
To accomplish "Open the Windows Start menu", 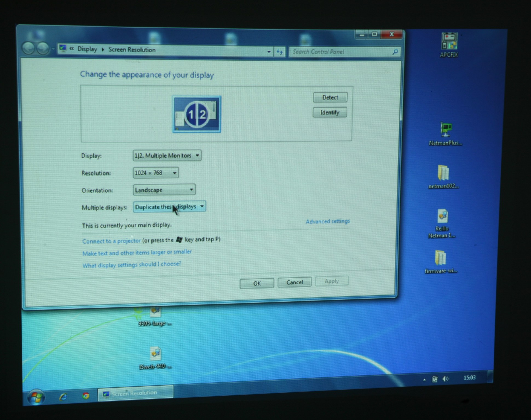I will tap(36, 397).
